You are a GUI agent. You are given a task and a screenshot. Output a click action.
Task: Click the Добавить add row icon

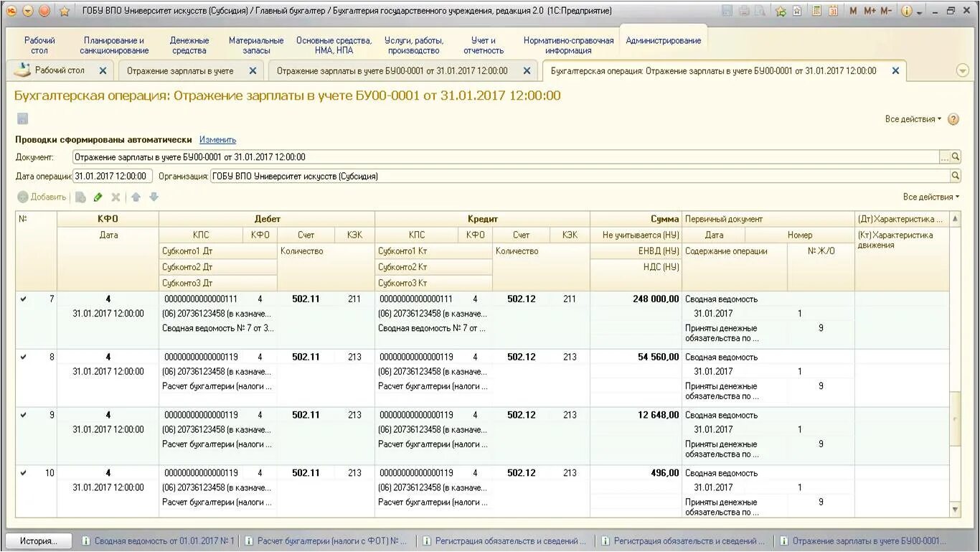23,197
